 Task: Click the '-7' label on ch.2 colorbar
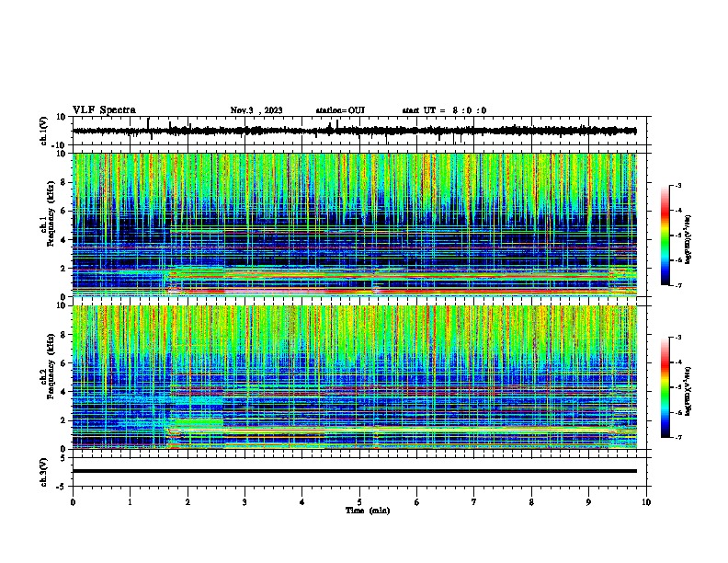tap(678, 438)
